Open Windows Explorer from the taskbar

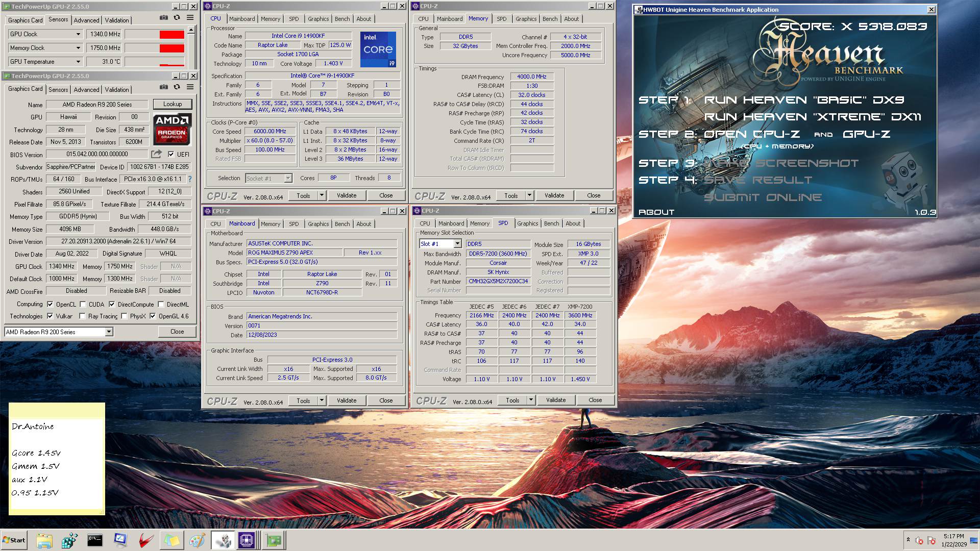click(44, 540)
